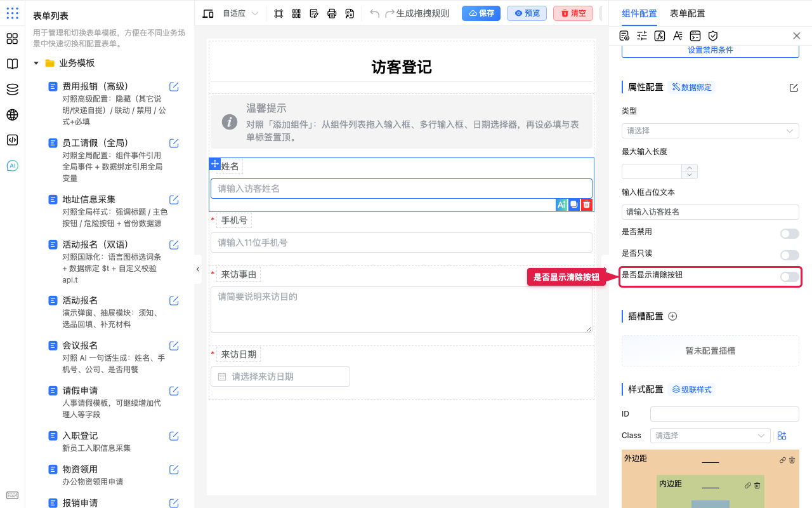Click the 清空 button
812x508 pixels.
coord(573,13)
